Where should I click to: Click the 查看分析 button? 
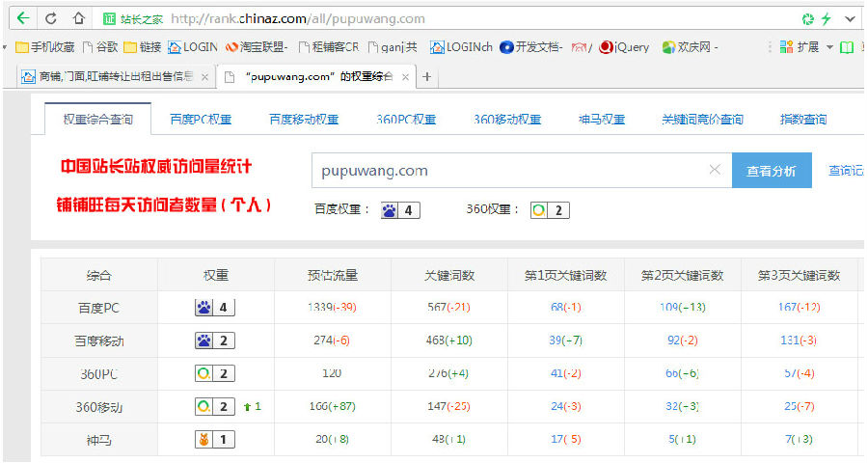[x=772, y=171]
